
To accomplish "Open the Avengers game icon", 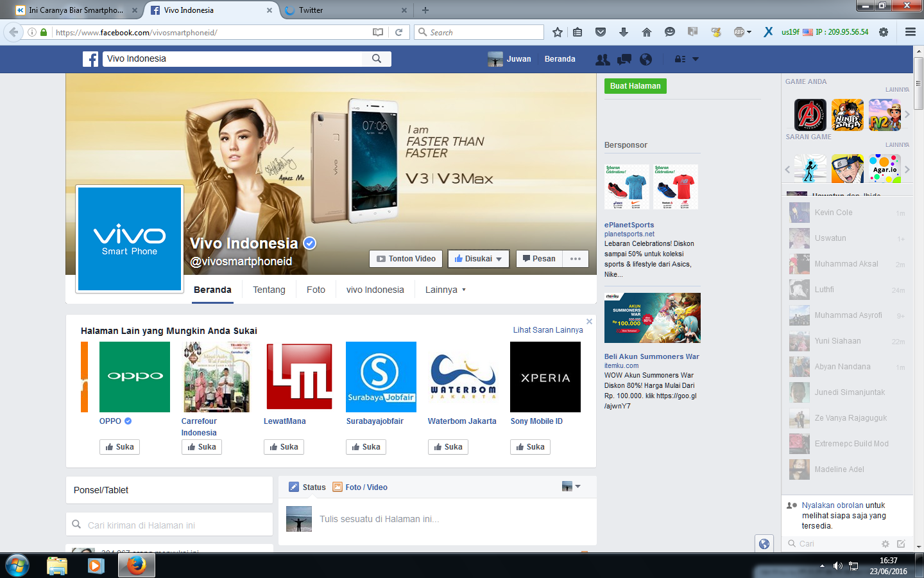I will coord(810,115).
